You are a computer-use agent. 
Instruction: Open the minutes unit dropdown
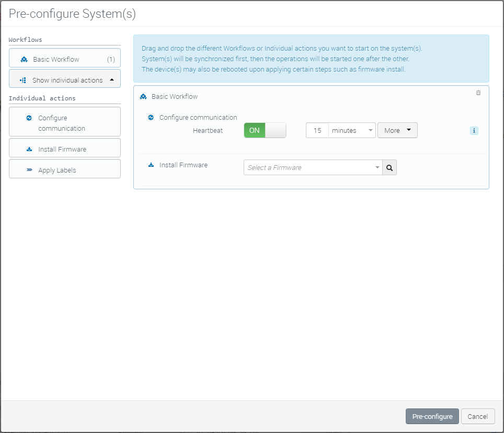tap(352, 131)
